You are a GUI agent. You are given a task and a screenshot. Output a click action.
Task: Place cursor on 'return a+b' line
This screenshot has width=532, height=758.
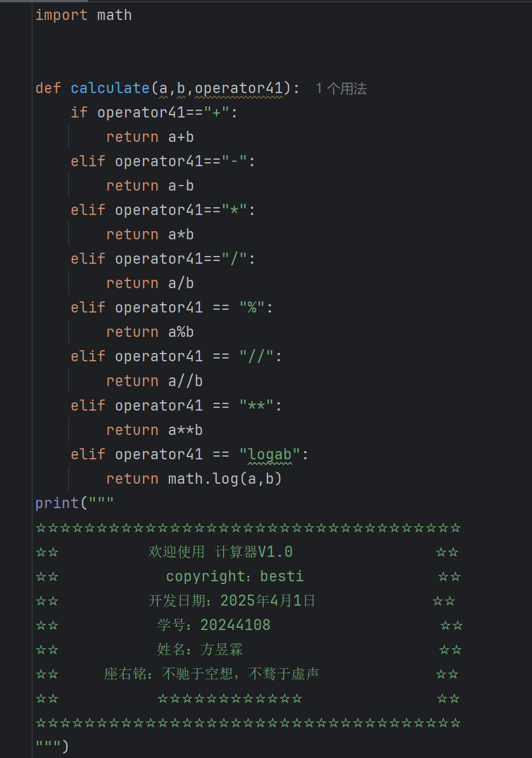tap(150, 137)
